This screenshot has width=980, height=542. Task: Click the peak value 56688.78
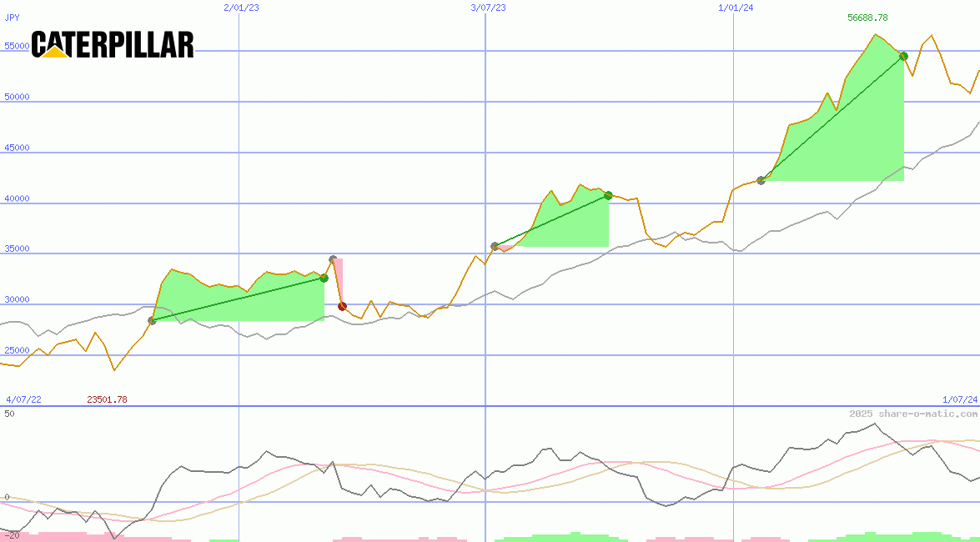(x=867, y=18)
